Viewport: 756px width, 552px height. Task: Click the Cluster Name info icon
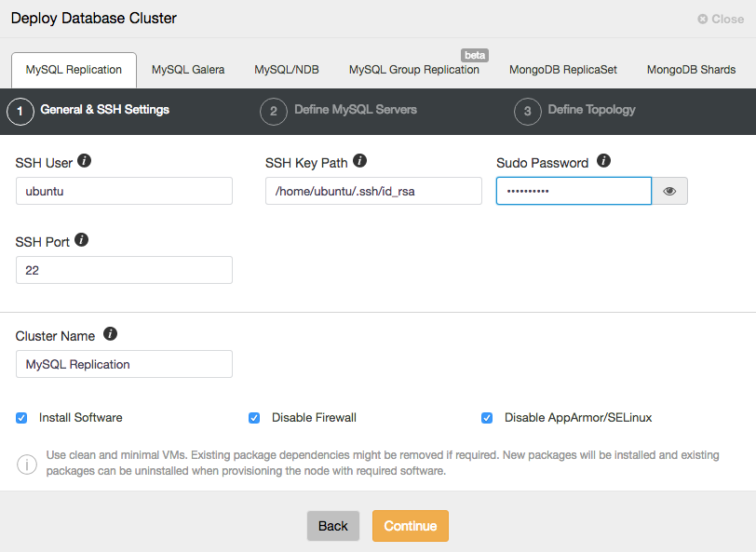click(111, 333)
